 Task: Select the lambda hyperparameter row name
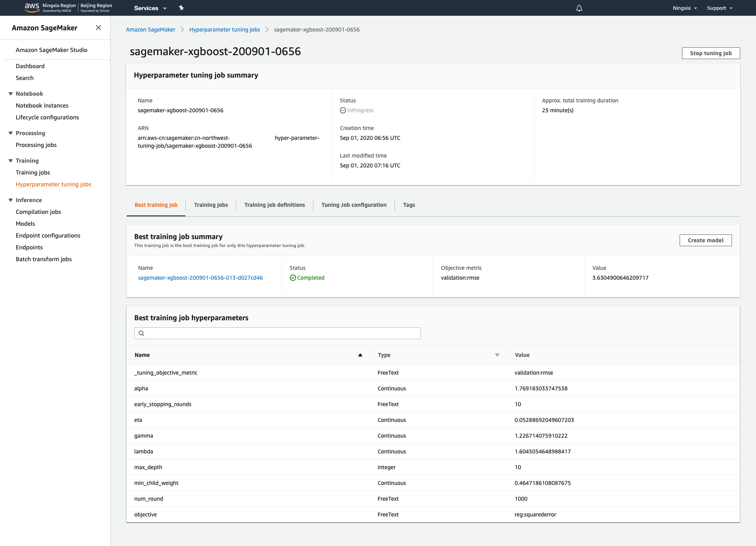coord(143,451)
